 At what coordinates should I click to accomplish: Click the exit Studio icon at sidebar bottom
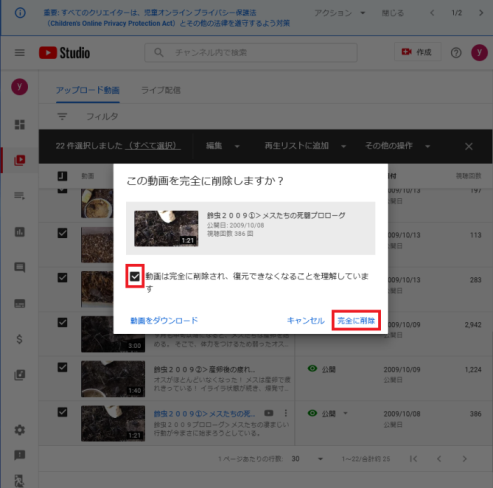[20, 481]
